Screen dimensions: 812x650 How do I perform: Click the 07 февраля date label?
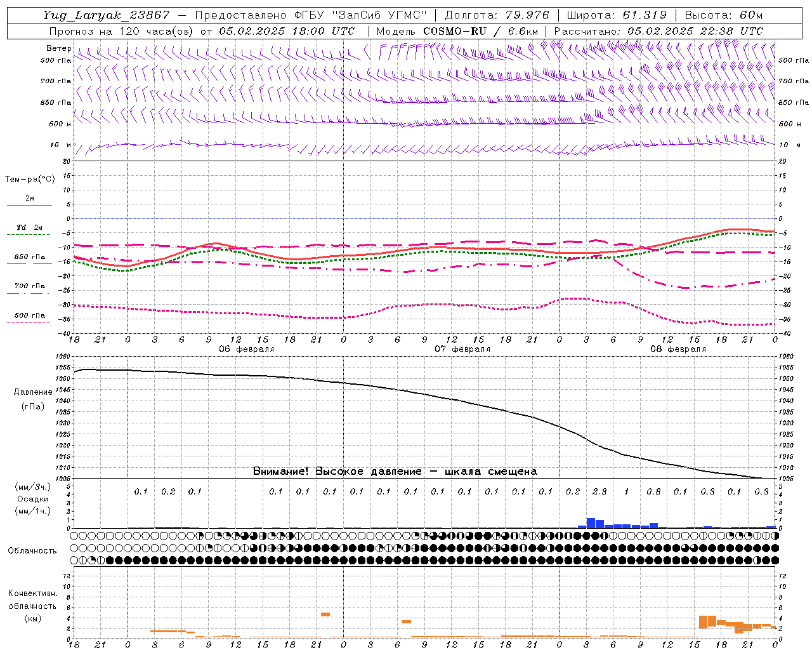point(462,349)
